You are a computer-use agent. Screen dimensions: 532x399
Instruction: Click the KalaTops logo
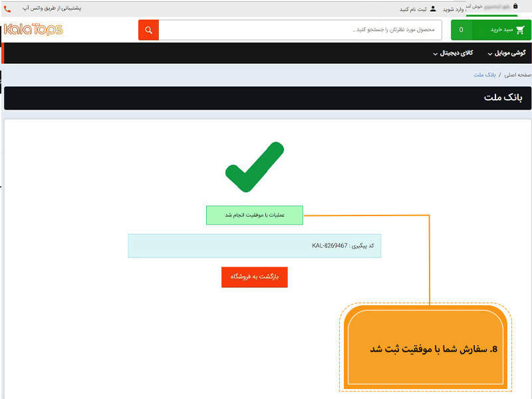click(x=33, y=29)
